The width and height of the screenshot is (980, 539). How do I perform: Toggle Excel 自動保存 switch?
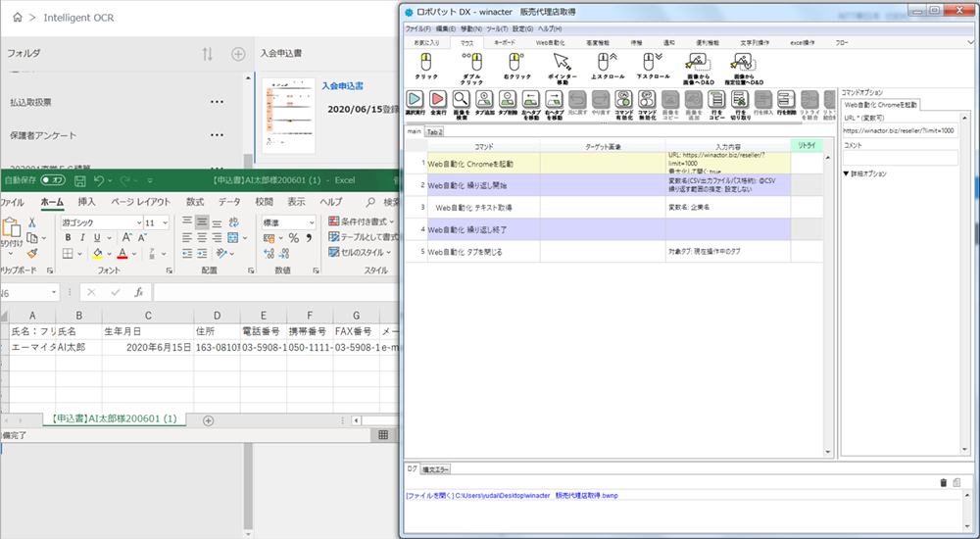[x=53, y=180]
